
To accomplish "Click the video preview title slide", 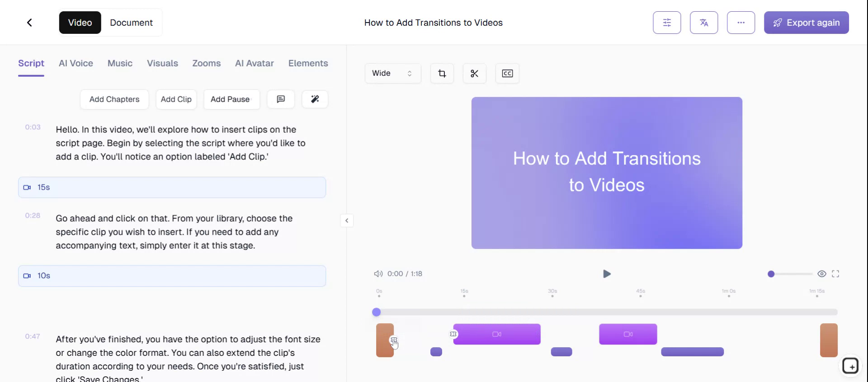I will 607,172.
